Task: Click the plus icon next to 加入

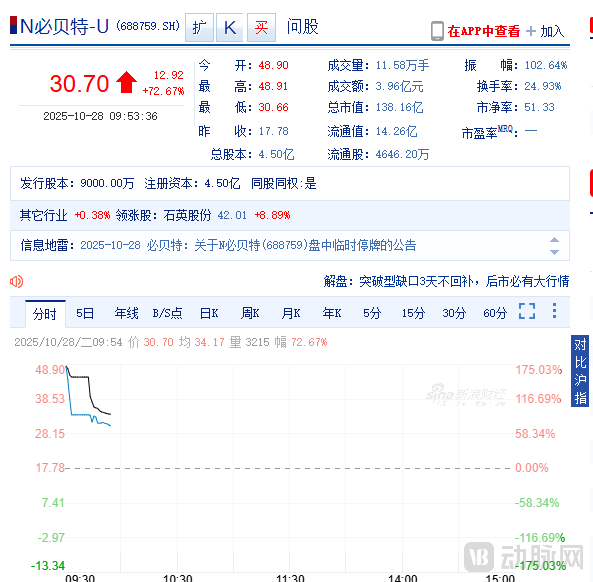Action: pos(531,31)
